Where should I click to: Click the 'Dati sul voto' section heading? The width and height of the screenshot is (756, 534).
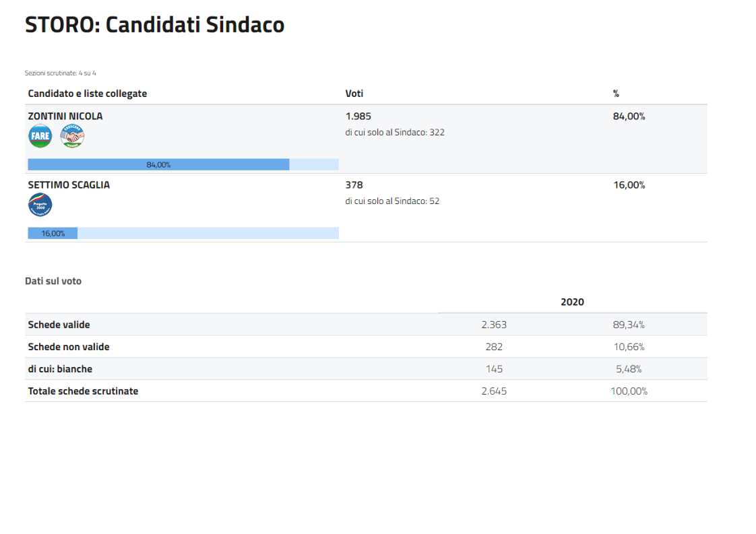point(53,281)
